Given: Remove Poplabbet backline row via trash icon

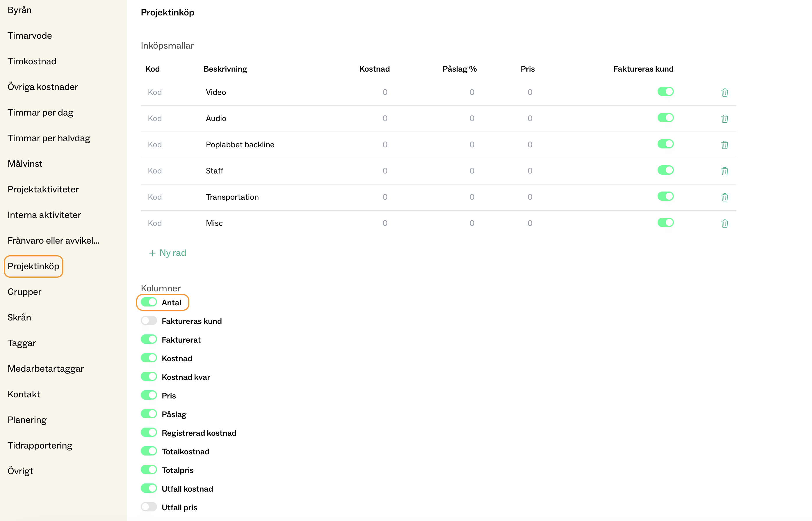Looking at the screenshot, I should tap(724, 145).
